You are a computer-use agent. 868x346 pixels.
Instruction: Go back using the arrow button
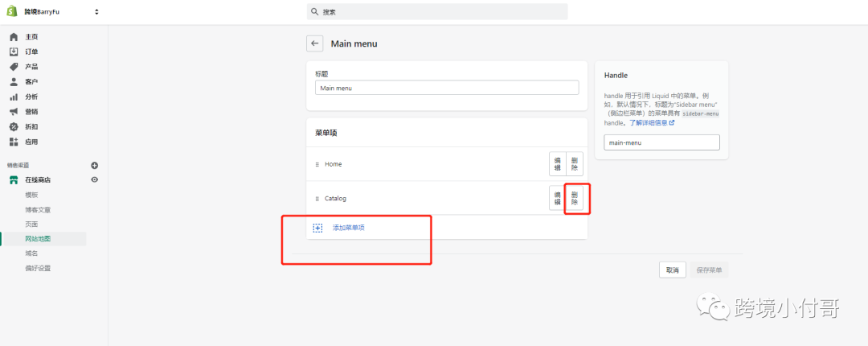tap(315, 43)
